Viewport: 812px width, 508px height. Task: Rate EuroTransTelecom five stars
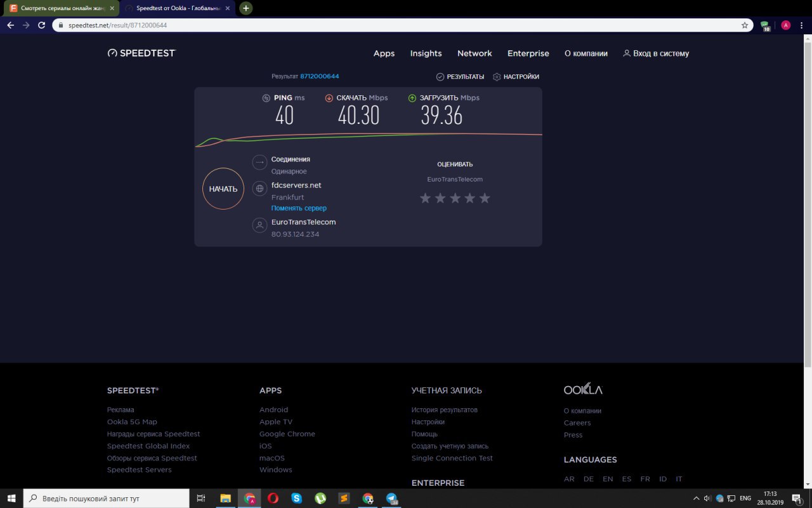(485, 198)
